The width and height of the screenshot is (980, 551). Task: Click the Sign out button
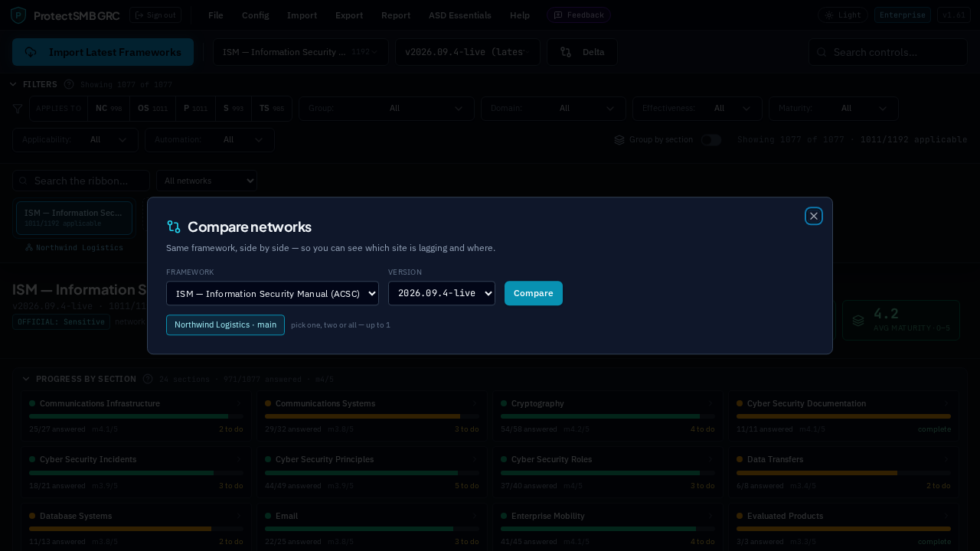(x=155, y=15)
